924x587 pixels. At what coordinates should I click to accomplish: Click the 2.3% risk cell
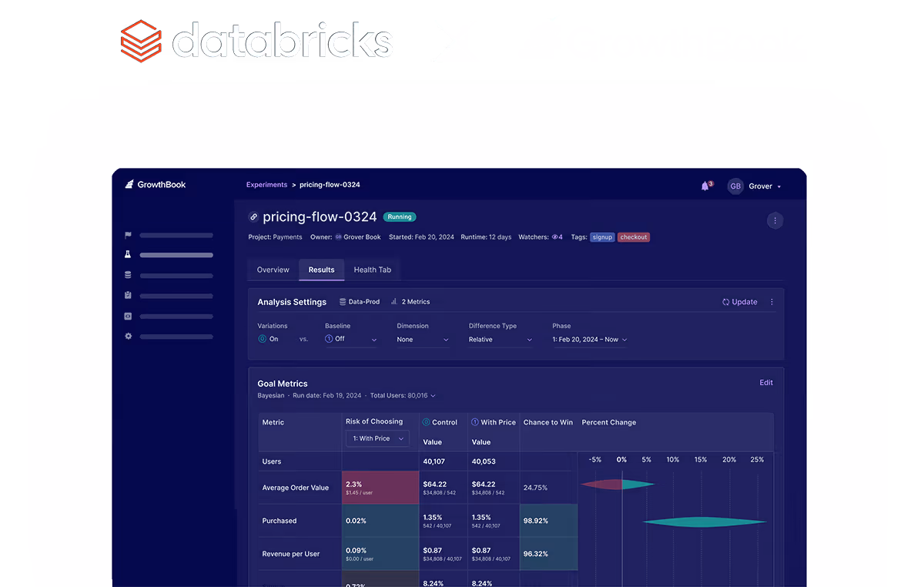tap(380, 488)
